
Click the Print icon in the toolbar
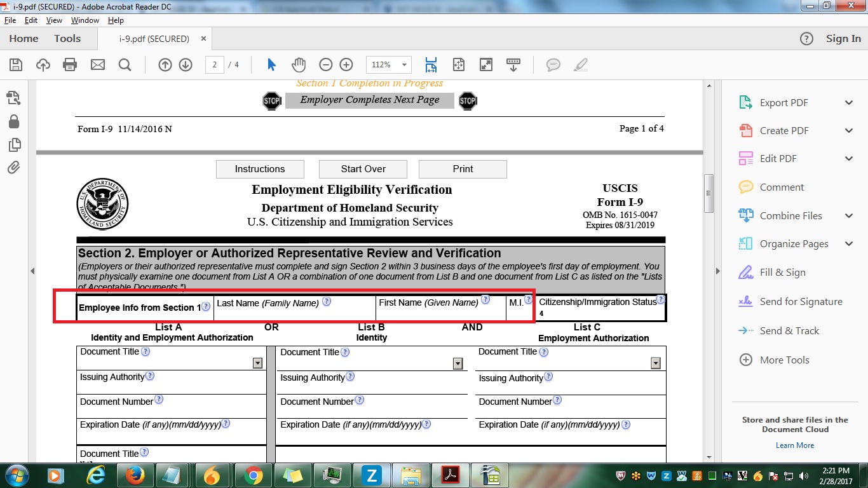pyautogui.click(x=70, y=64)
